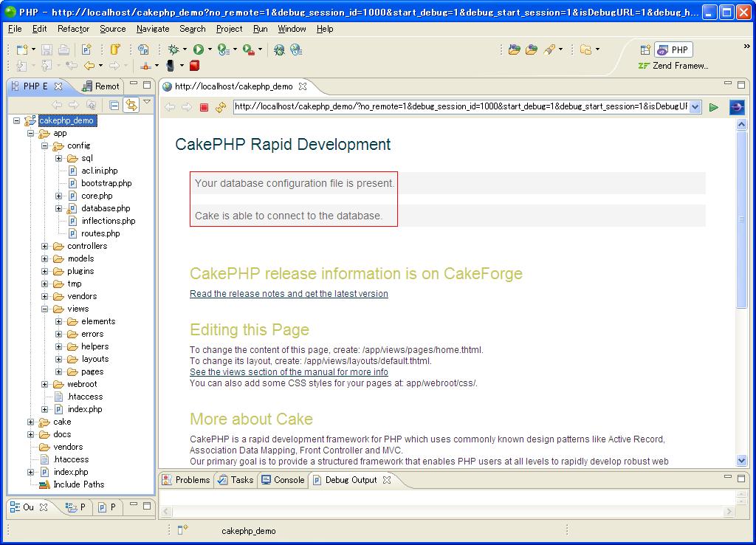Click the Debug bug icon

[173, 49]
